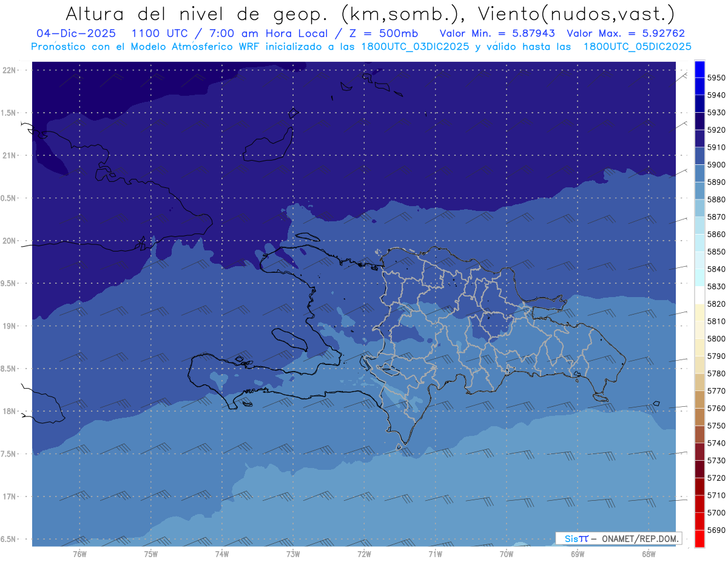The width and height of the screenshot is (728, 562).
Task: Click the '75W' longitude label
Action: point(150,554)
